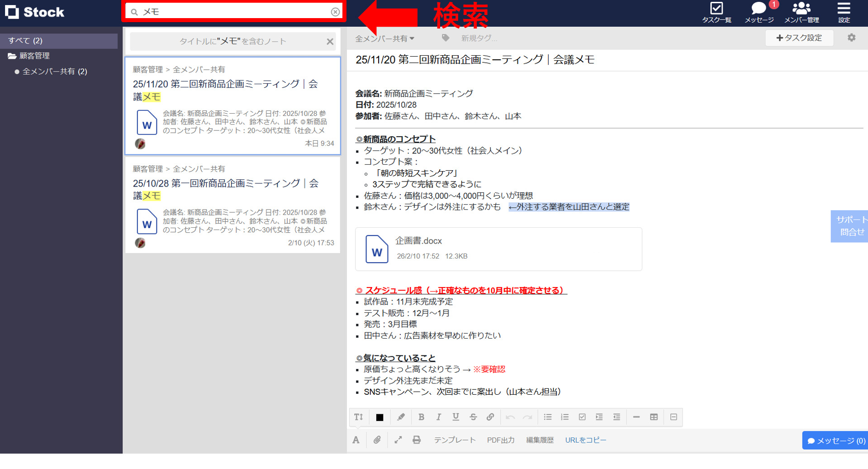
Task: Toggle bold formatting in the editor
Action: click(421, 417)
